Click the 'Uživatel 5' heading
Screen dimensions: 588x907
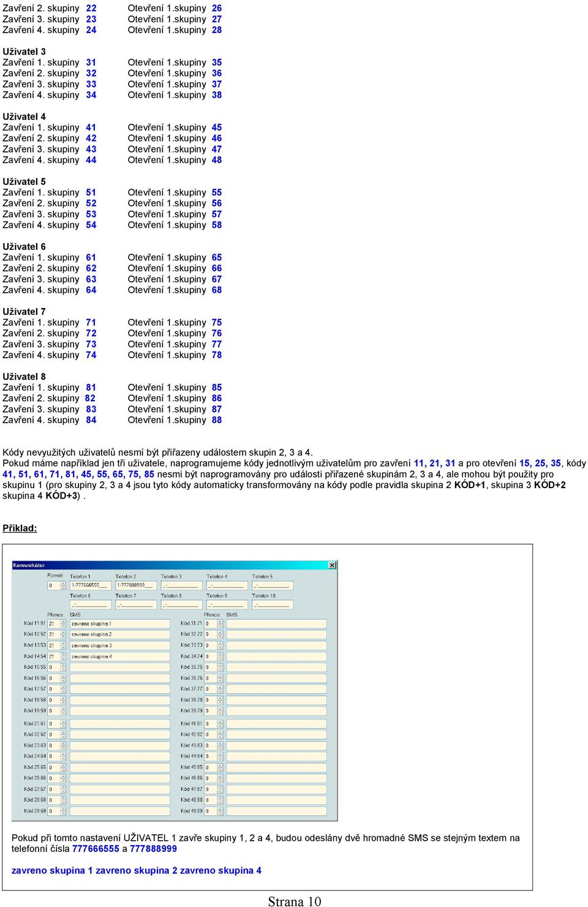(24, 182)
